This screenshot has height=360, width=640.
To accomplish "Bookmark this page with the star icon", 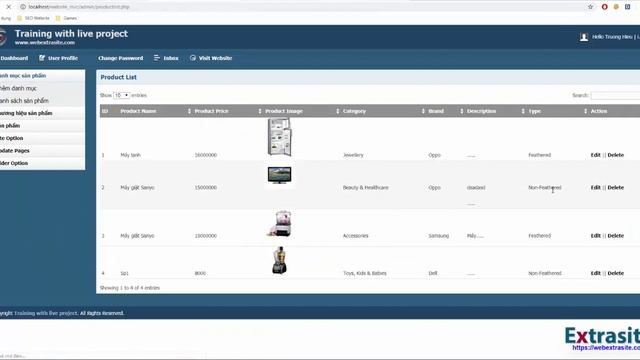I will 590,7.
